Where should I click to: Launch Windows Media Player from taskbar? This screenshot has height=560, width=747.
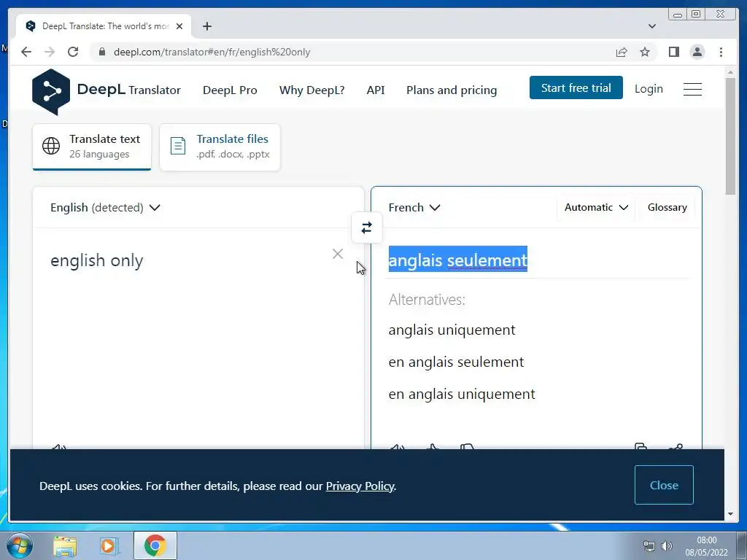pos(109,545)
